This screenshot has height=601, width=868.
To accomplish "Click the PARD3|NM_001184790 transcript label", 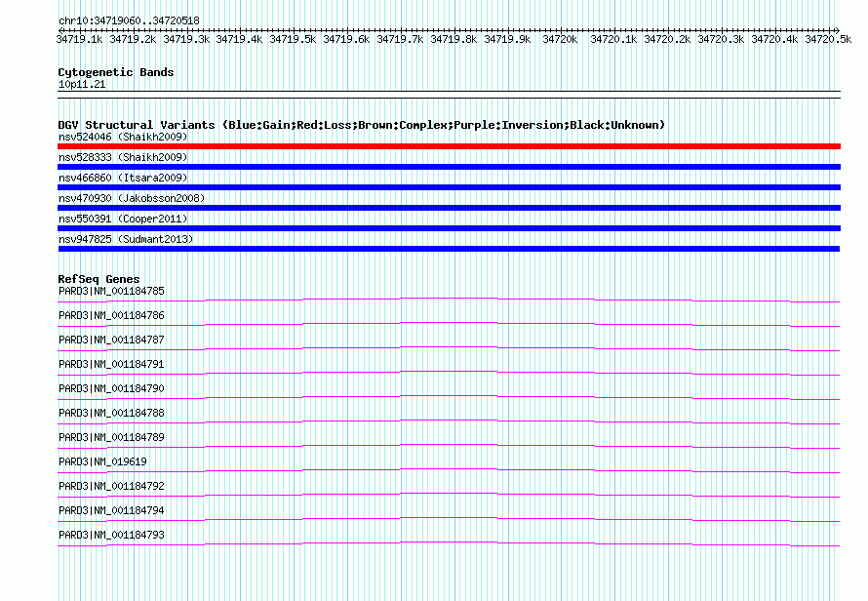I will (111, 388).
